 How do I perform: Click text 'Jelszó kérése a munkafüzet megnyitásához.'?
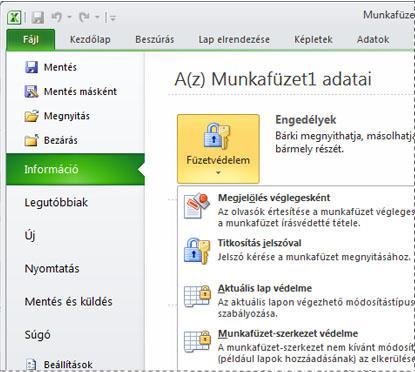tap(314, 257)
